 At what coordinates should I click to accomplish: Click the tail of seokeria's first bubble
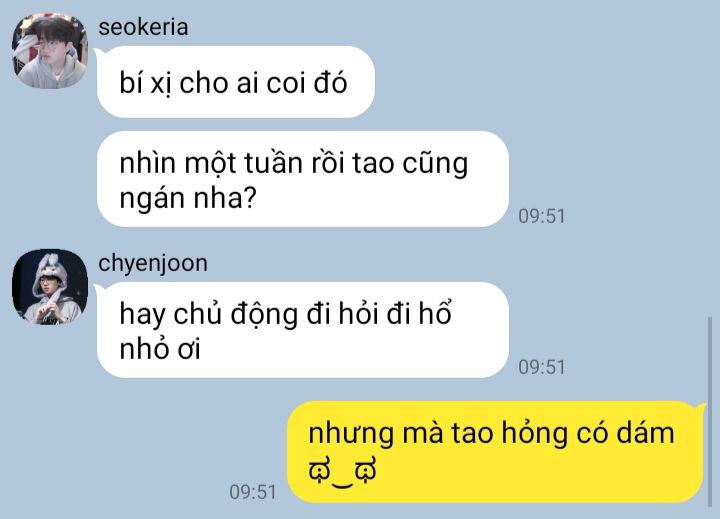(99, 53)
